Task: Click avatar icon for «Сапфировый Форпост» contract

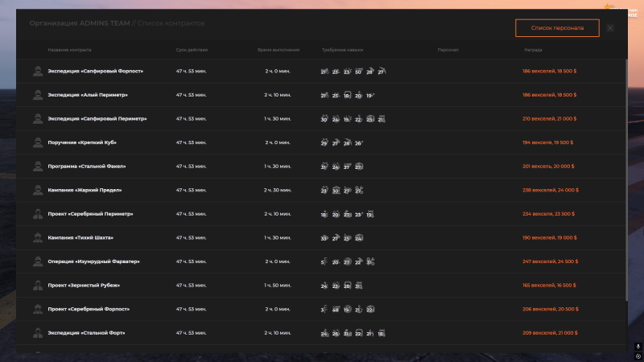Action: pos(37,71)
